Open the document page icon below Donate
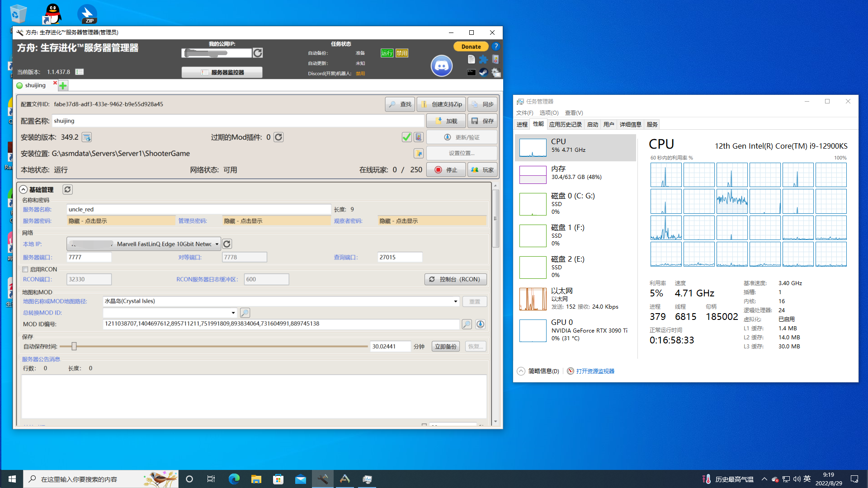 [x=471, y=59]
